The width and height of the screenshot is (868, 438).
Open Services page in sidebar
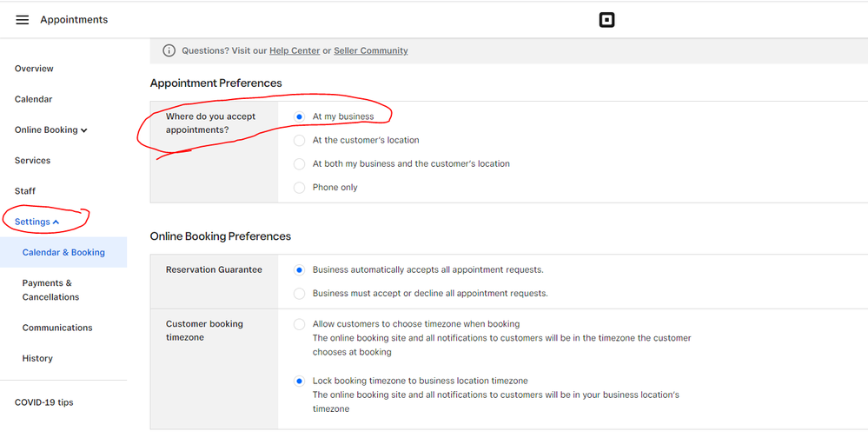pyautogui.click(x=32, y=161)
